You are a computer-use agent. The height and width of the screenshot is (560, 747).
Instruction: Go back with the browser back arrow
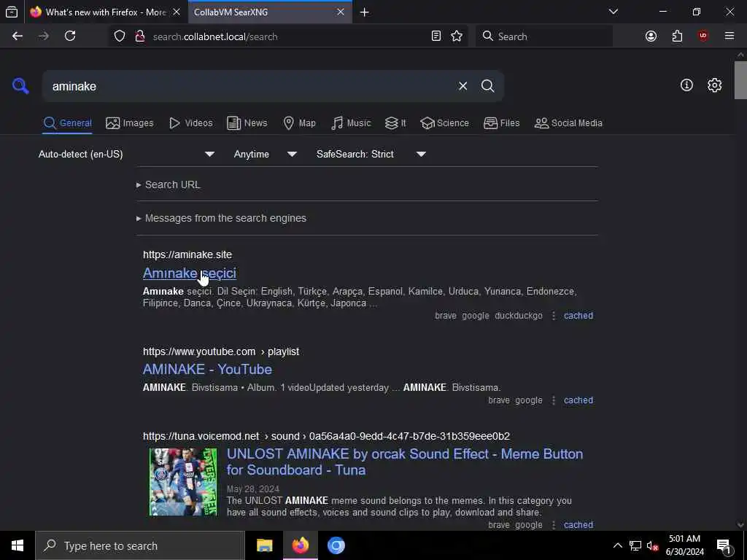pos(18,36)
